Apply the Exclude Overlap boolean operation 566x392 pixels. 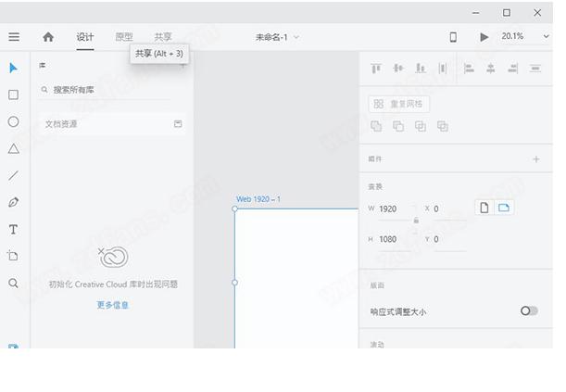coord(443,126)
